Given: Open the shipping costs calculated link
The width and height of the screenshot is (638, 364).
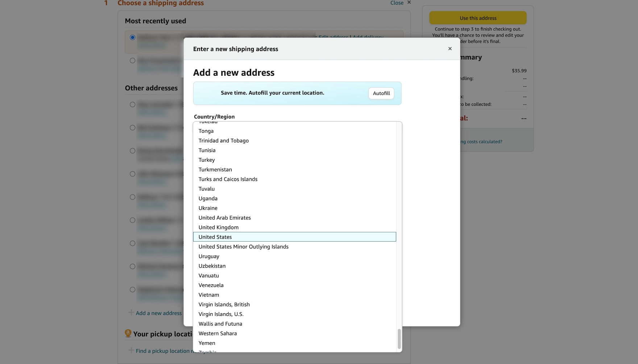Looking at the screenshot, I should pyautogui.click(x=481, y=142).
